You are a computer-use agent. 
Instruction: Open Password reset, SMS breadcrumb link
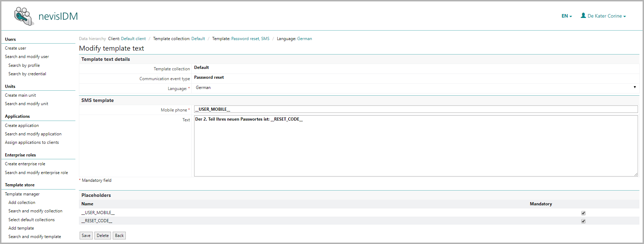(x=250, y=39)
